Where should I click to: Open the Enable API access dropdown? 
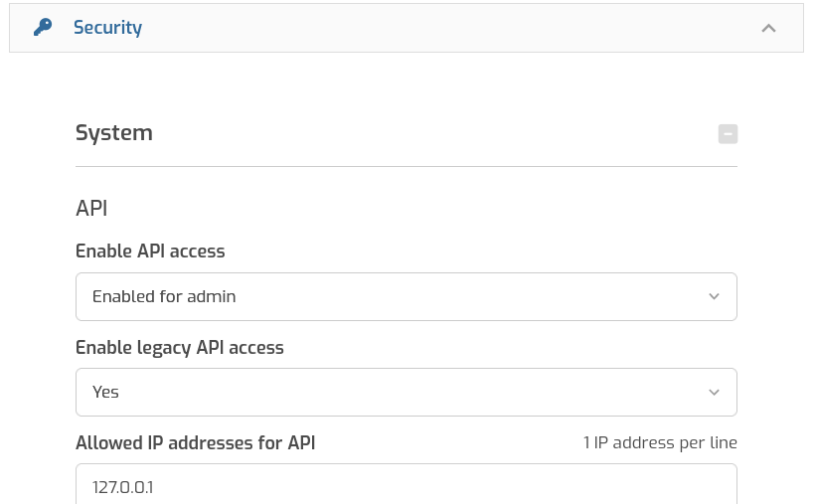(x=406, y=296)
